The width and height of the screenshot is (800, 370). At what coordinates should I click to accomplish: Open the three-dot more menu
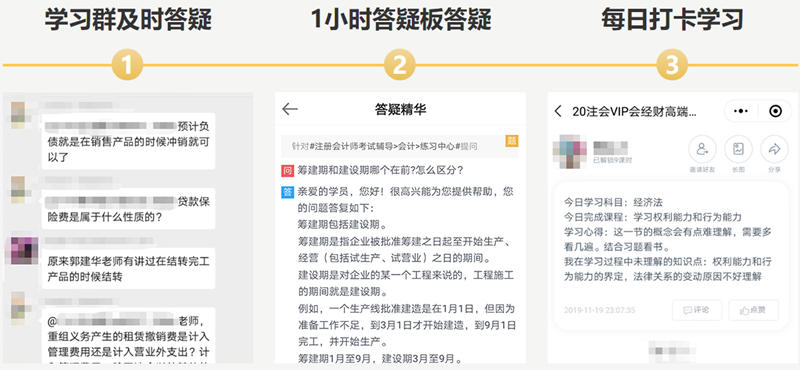[x=740, y=111]
